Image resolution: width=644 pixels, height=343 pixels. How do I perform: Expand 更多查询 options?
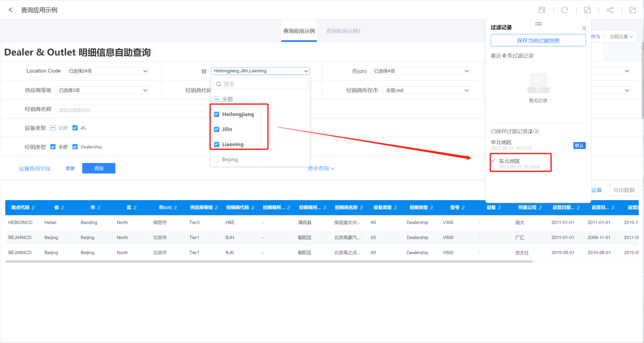(x=321, y=168)
